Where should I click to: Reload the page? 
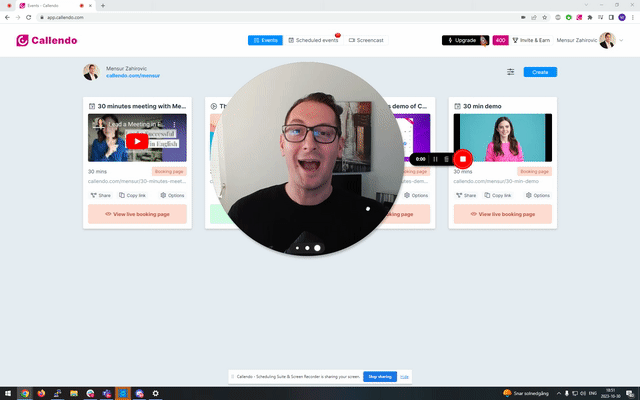tap(29, 17)
